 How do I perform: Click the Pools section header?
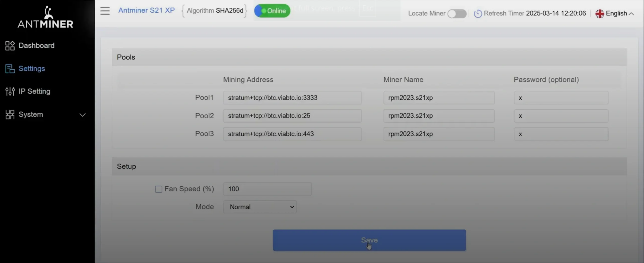pyautogui.click(x=369, y=57)
